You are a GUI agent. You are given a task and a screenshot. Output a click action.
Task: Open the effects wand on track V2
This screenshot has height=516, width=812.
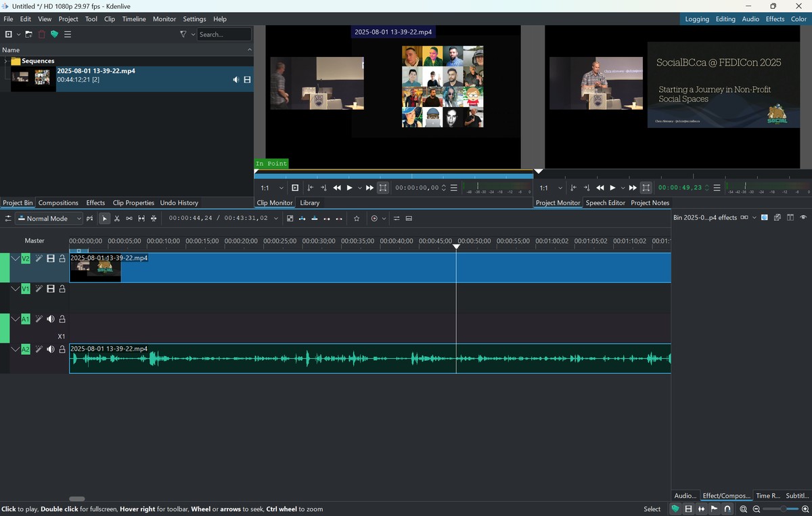(x=39, y=259)
